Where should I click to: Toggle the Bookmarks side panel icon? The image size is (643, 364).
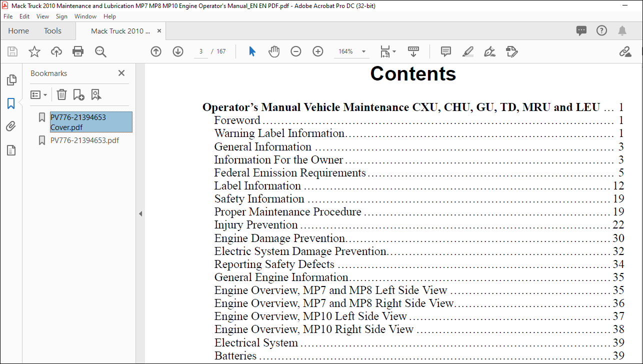pyautogui.click(x=11, y=103)
